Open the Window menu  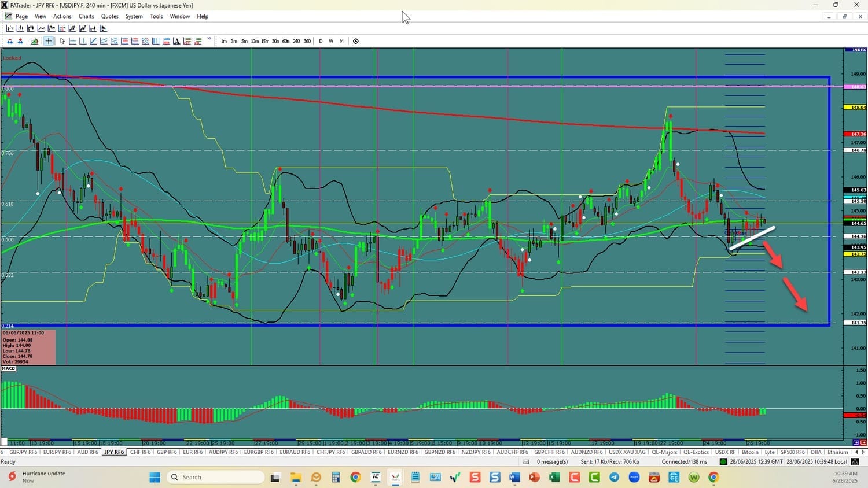[x=180, y=16]
